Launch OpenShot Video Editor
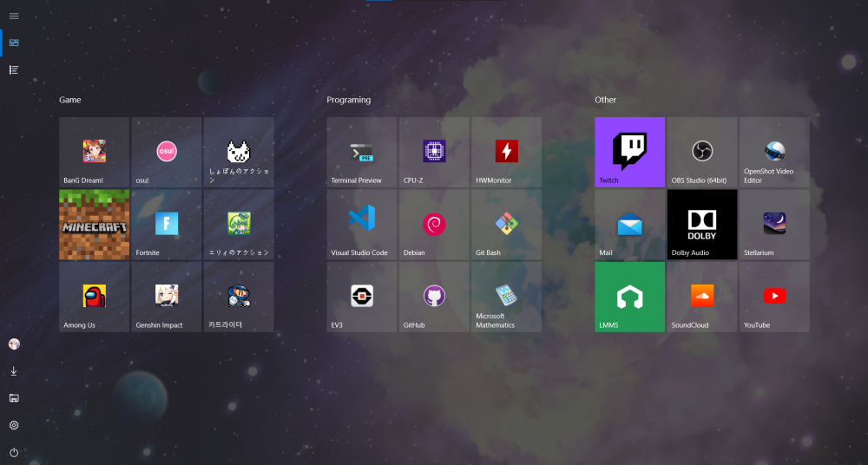This screenshot has height=465, width=868. 774,152
